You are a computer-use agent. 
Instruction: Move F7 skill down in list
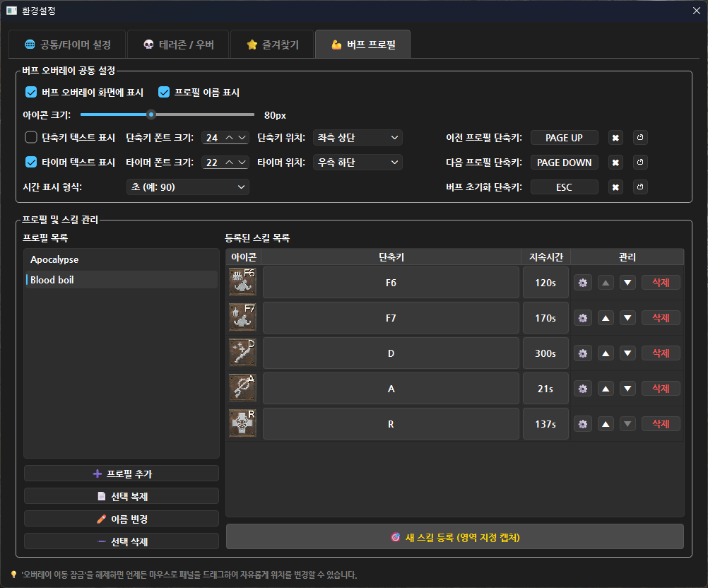pos(627,318)
